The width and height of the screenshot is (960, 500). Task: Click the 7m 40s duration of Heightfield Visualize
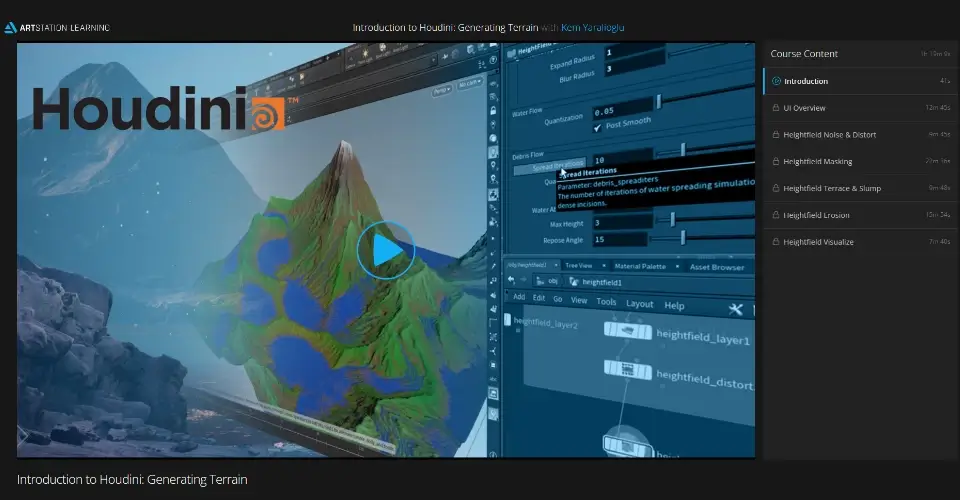point(939,242)
